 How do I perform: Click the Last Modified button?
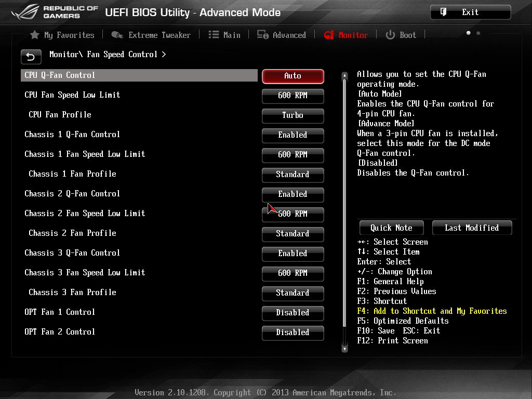[x=472, y=228]
